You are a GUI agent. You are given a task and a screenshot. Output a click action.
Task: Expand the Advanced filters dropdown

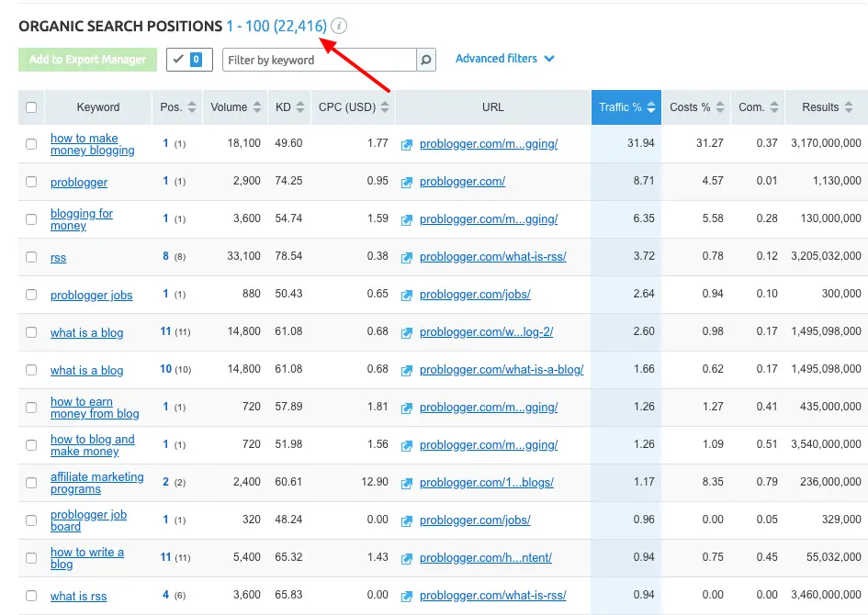(x=505, y=59)
